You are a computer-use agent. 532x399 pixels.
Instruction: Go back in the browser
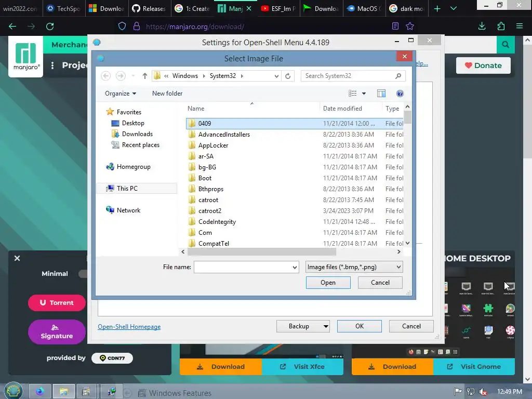pyautogui.click(x=12, y=26)
